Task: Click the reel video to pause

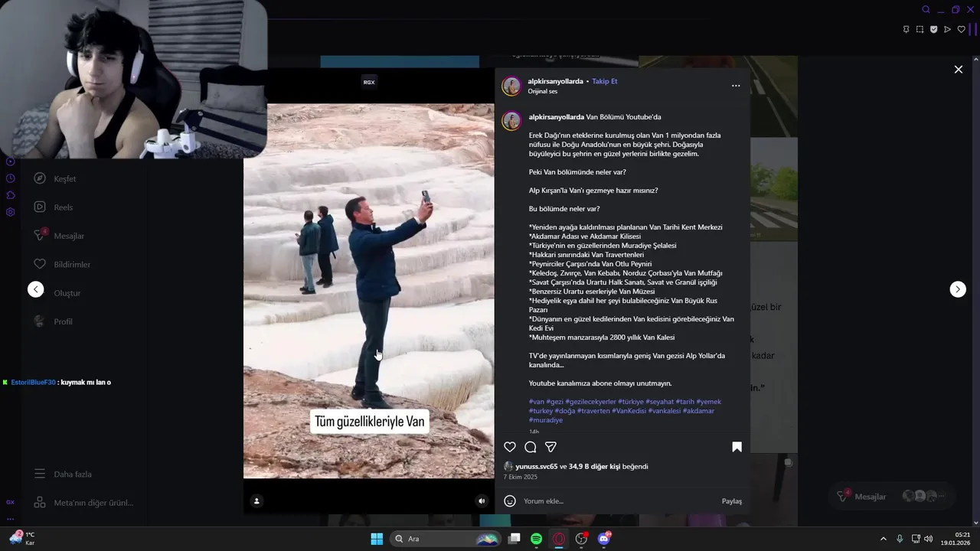Action: pyautogui.click(x=369, y=291)
